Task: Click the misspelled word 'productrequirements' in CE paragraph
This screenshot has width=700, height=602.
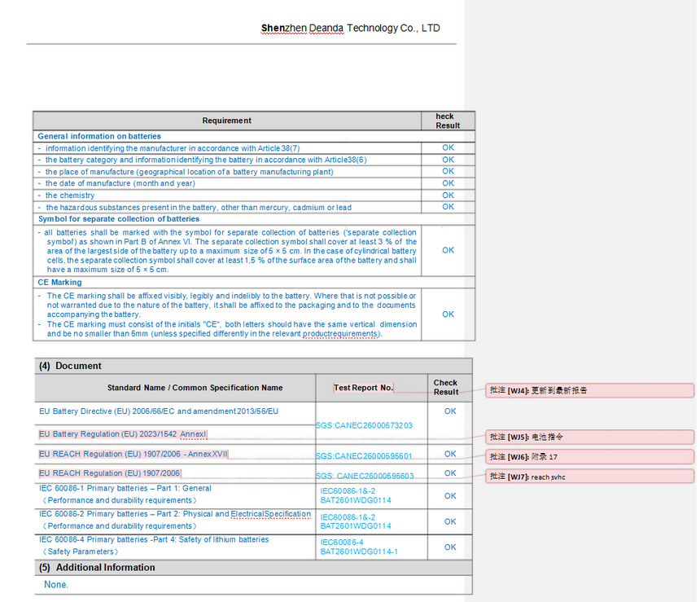Action: (x=341, y=334)
